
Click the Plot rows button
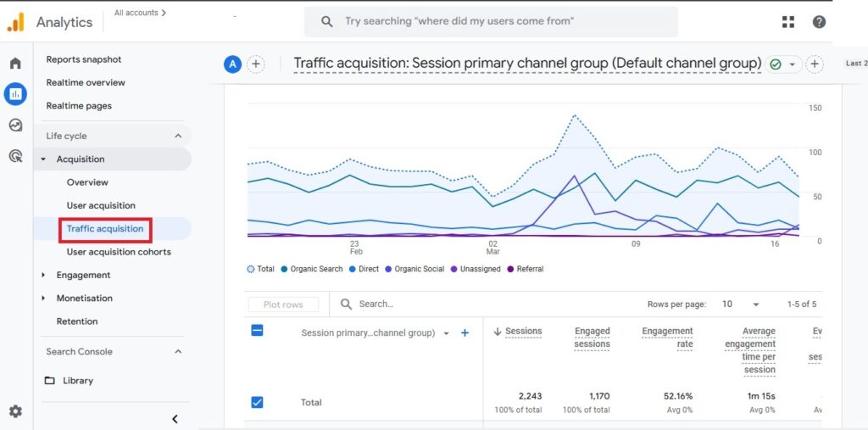click(283, 304)
